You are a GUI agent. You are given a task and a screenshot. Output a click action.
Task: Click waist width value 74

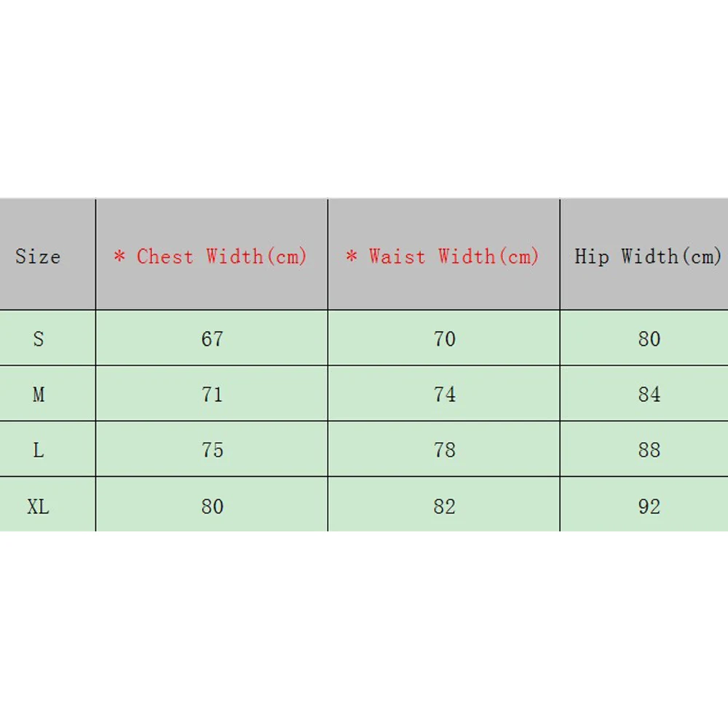[x=444, y=395]
